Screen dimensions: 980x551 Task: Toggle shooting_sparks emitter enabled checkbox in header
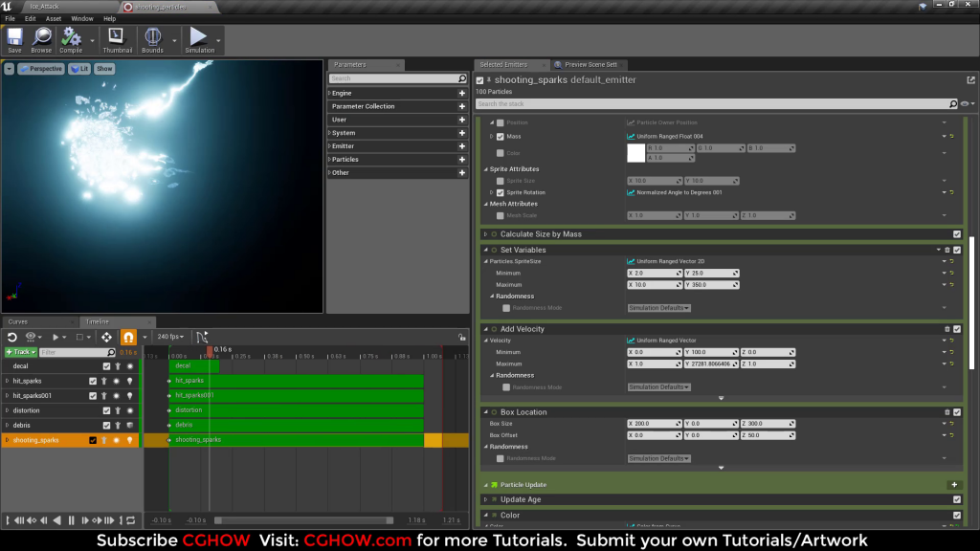click(480, 80)
